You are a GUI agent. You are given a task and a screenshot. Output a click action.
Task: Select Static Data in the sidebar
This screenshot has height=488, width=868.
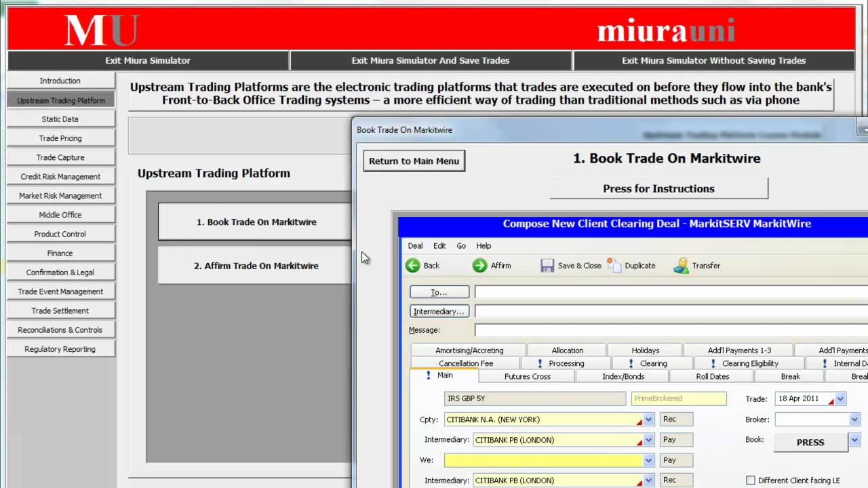[60, 119]
